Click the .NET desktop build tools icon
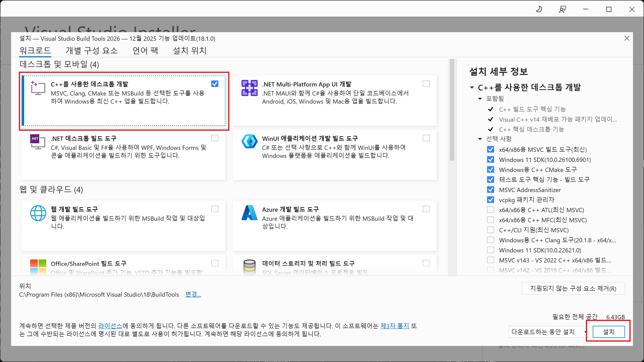Image resolution: width=644 pixels, height=362 pixels. pos(37,142)
